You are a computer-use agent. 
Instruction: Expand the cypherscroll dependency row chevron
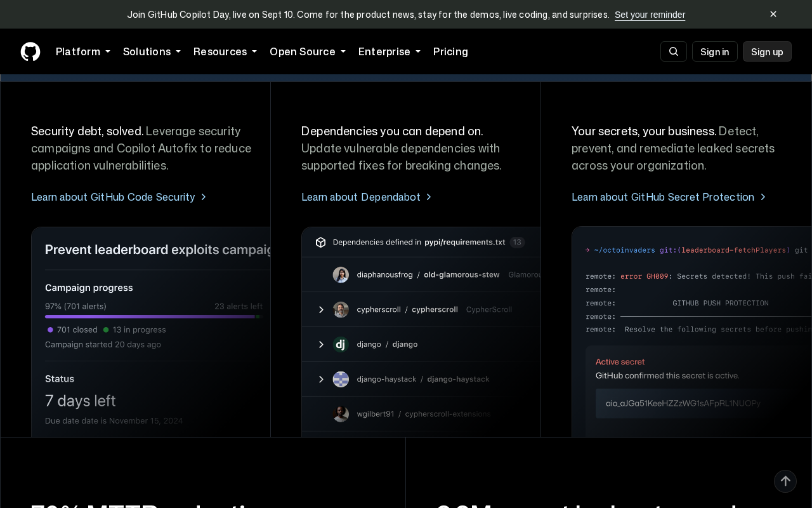[x=321, y=310]
